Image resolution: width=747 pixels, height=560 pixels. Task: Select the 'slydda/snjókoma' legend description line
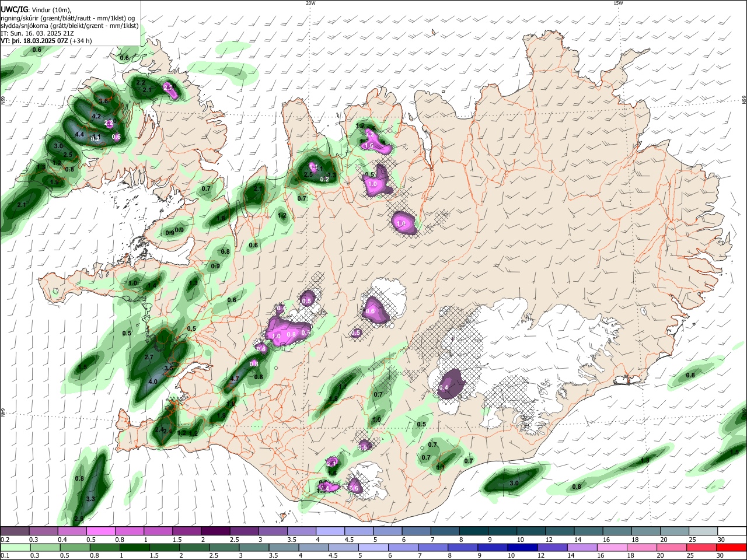click(x=69, y=26)
